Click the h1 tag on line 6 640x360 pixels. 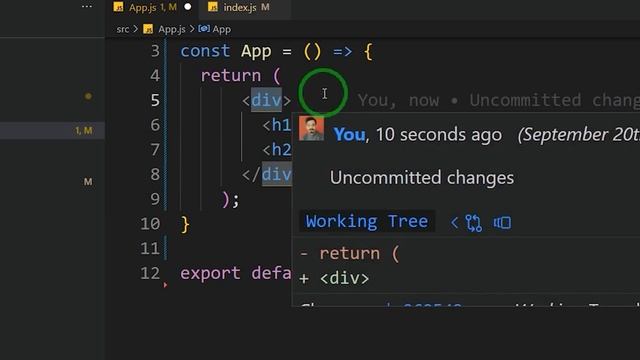click(x=277, y=125)
